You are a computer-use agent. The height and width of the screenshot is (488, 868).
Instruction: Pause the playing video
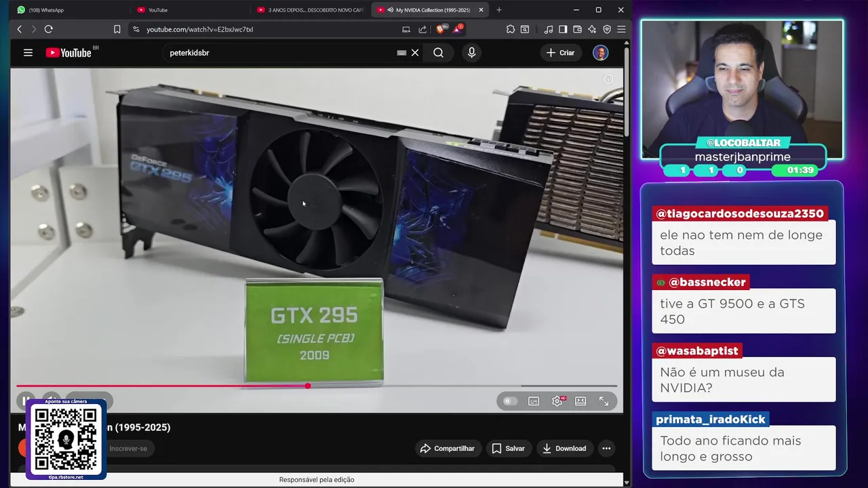click(x=25, y=401)
